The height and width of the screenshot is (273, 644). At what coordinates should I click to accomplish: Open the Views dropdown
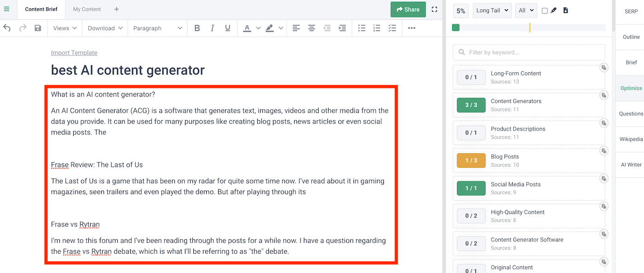[x=64, y=28]
